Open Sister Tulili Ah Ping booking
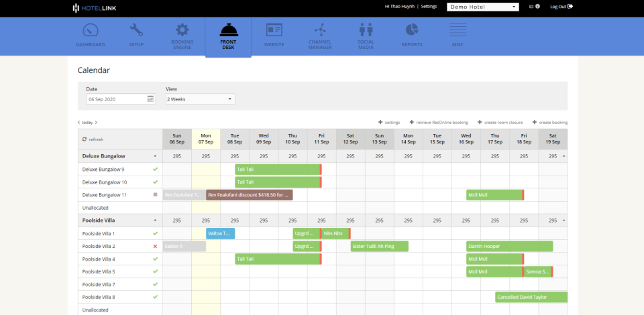Image resolution: width=644 pixels, height=315 pixels. [380, 246]
